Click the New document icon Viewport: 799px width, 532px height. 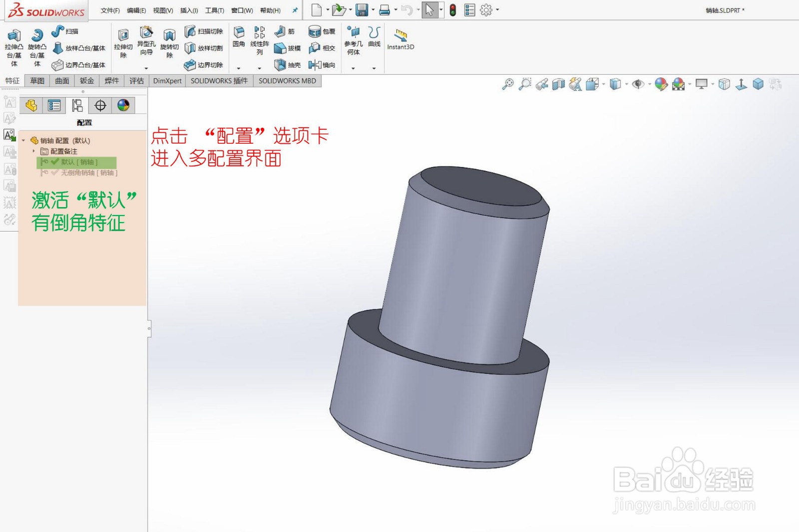tap(317, 10)
